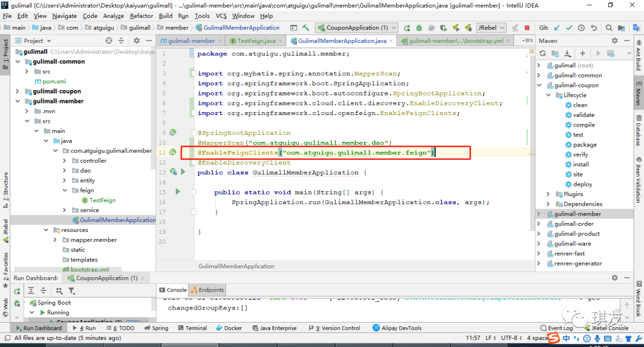The image size is (644, 347).
Task: Open Run Dashboard settings gear
Action: click(614, 278)
